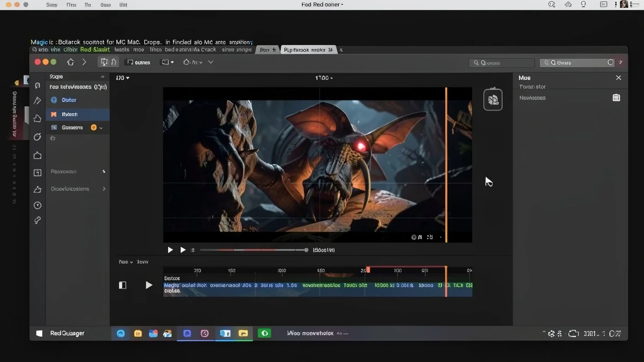This screenshot has height=362, width=644.
Task: Open the Sury menu in the menu bar
Action: [x=52, y=5]
